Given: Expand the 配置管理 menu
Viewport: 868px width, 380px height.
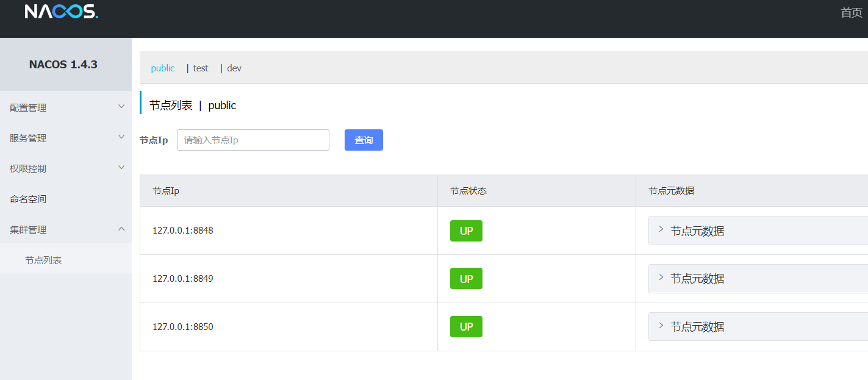Looking at the screenshot, I should click(66, 107).
